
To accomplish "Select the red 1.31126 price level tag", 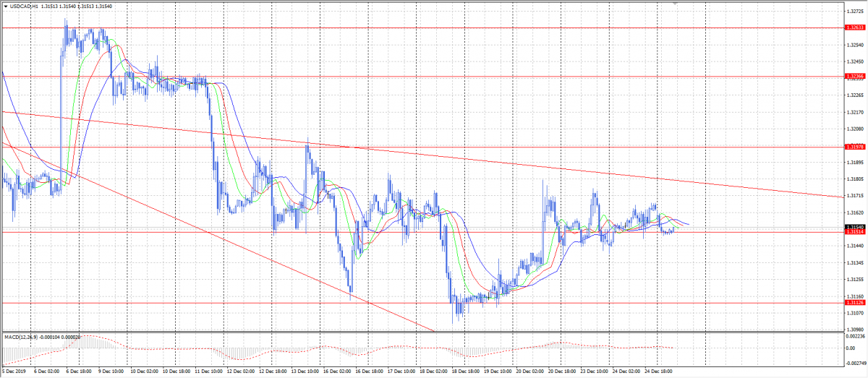I will pyautogui.click(x=854, y=303).
